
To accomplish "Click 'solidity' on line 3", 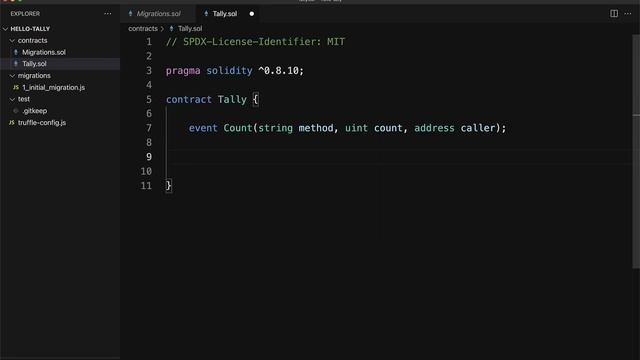I will pyautogui.click(x=229, y=71).
